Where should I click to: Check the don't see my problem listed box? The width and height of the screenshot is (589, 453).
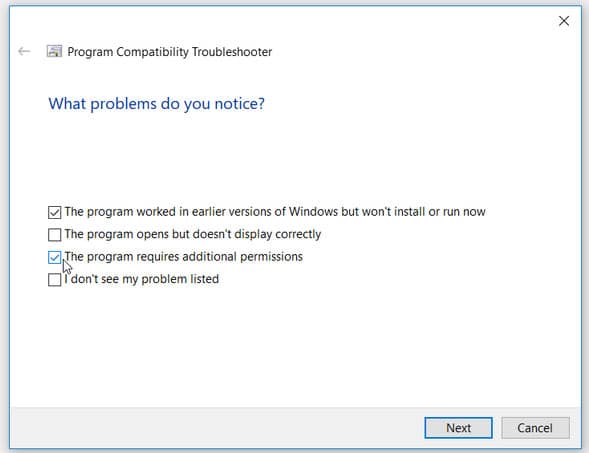click(54, 280)
